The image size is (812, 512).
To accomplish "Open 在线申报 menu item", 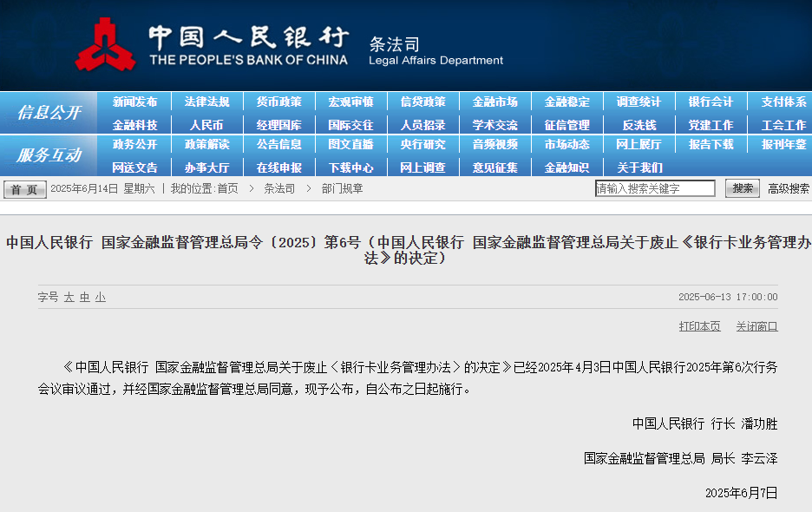I will [278, 167].
